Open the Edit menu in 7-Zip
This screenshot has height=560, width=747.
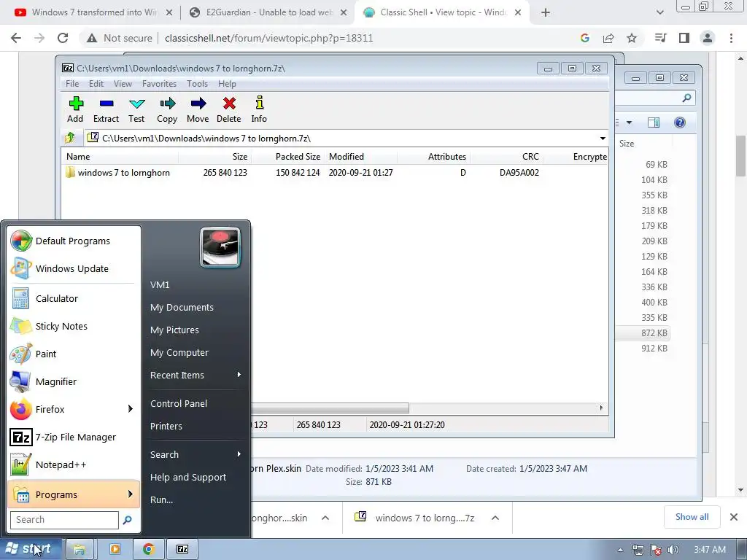coord(96,84)
